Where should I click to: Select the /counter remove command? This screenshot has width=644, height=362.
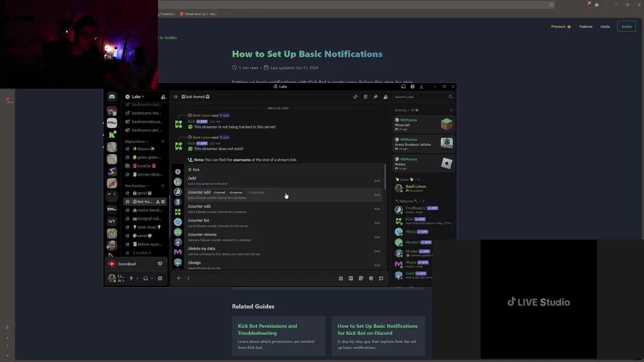click(283, 237)
